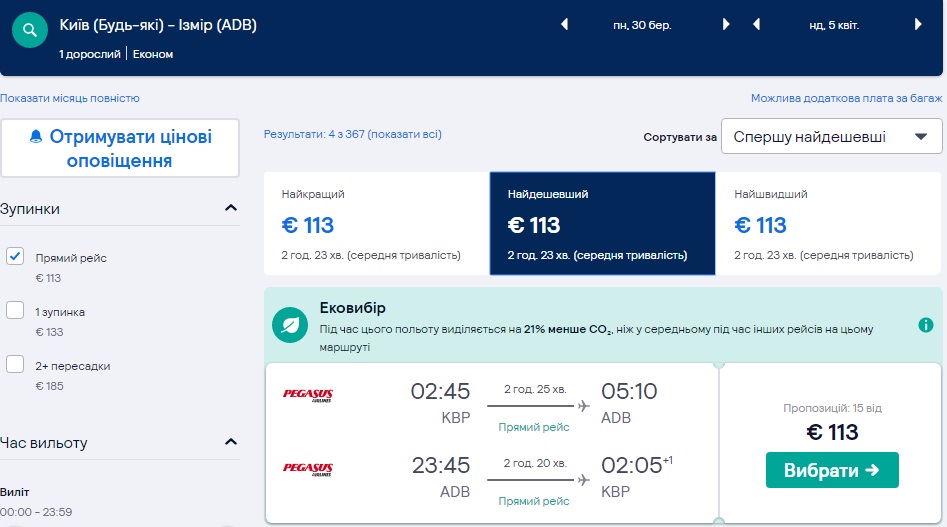The image size is (947, 527).
Task: Enable the 2+ пересадки filter
Action: point(15,365)
